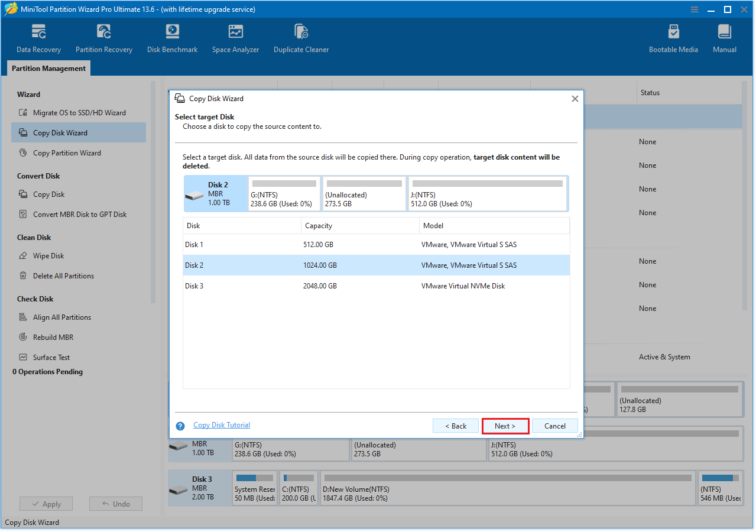Choose Copy Partition Wizard in sidebar

point(67,153)
